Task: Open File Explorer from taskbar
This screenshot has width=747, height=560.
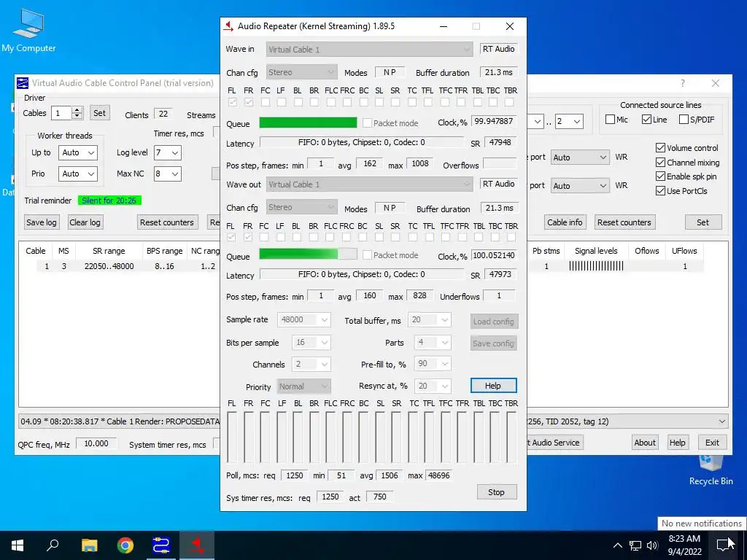Action: click(x=89, y=545)
